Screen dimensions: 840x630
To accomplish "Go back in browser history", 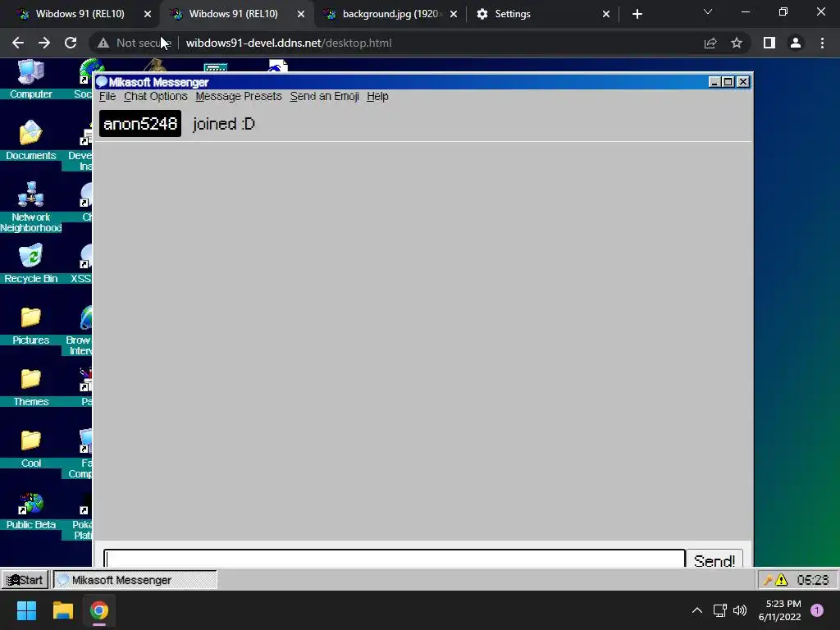I will click(x=18, y=43).
